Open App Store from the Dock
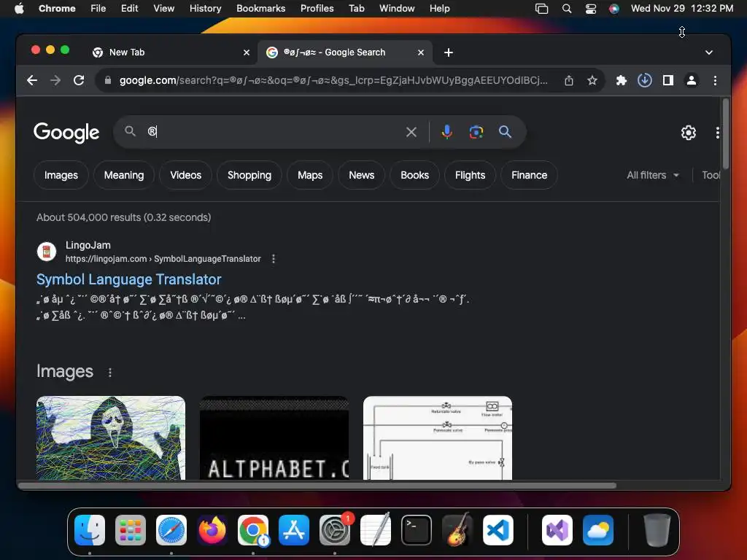The height and width of the screenshot is (560, 747). 294,530
